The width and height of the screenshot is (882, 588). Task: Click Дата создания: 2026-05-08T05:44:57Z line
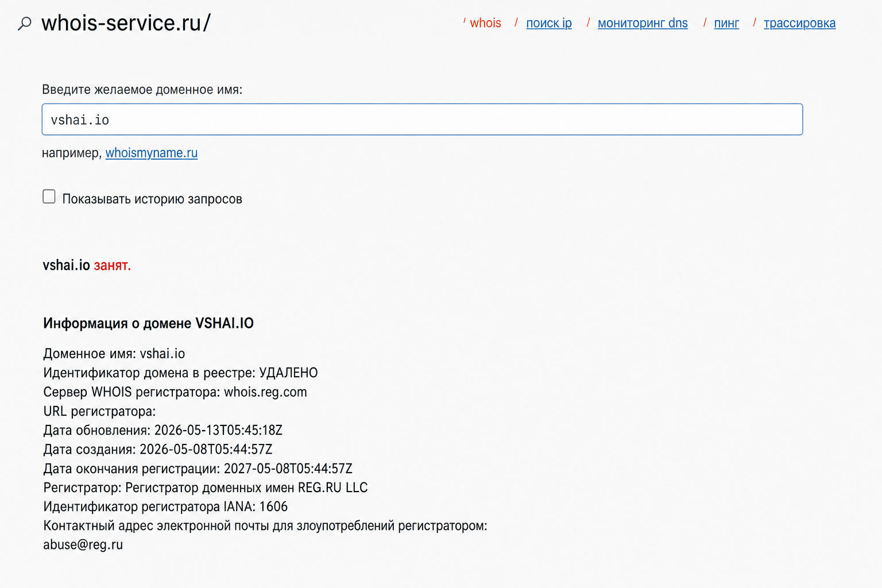158,449
